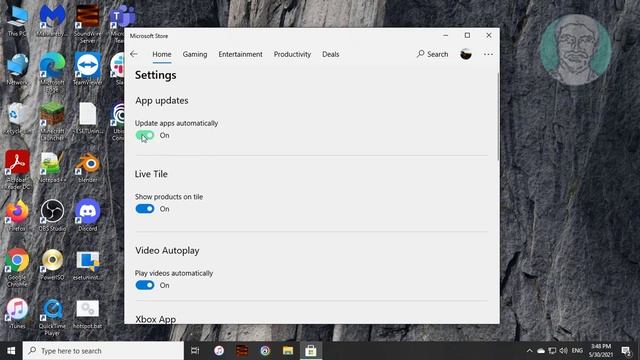Open the Windows Start button
Screen dimensions: 640x360
click(11, 351)
